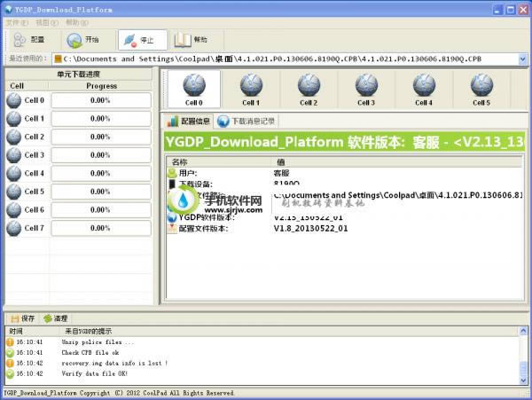Open the 配置 (configuration) toolbar button
532x400 pixels.
(29, 40)
